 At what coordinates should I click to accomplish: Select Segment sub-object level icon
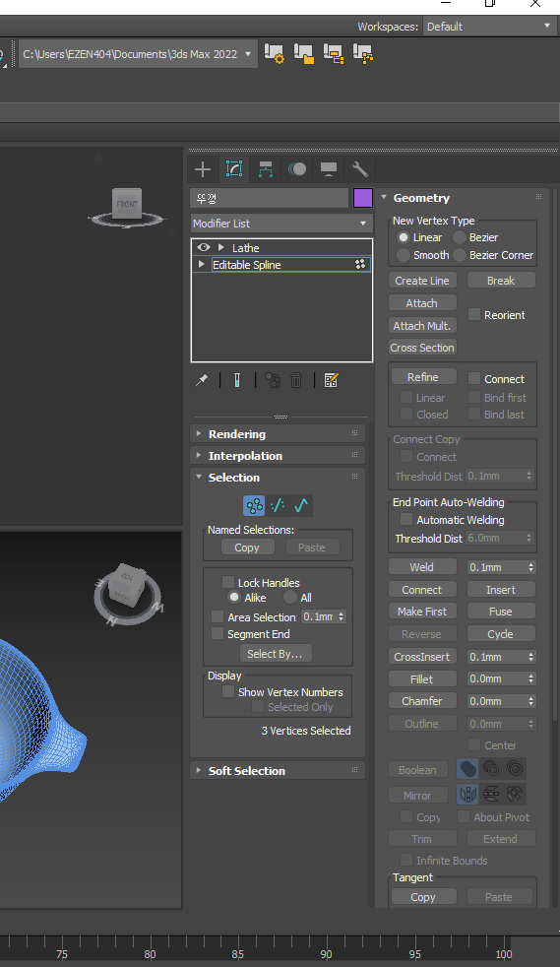[278, 506]
